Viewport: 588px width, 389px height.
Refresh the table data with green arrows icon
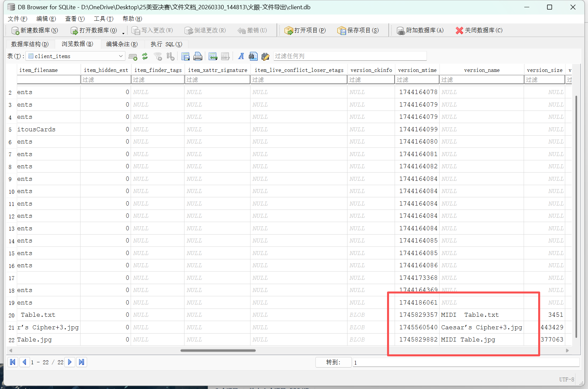145,56
